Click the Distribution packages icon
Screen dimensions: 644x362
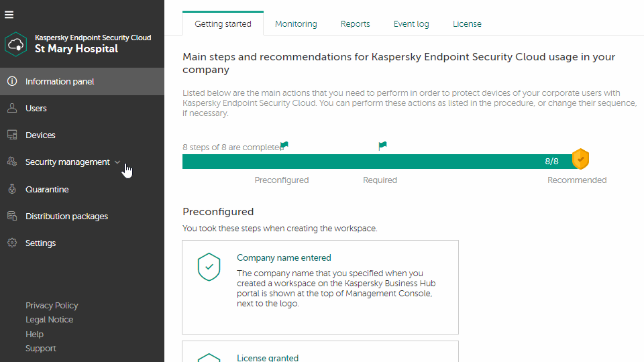pos(11,216)
